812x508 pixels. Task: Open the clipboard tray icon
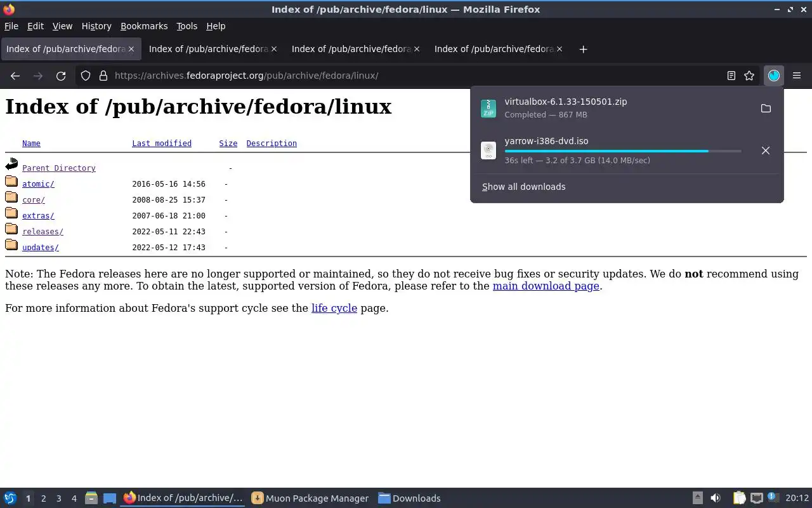(739, 498)
